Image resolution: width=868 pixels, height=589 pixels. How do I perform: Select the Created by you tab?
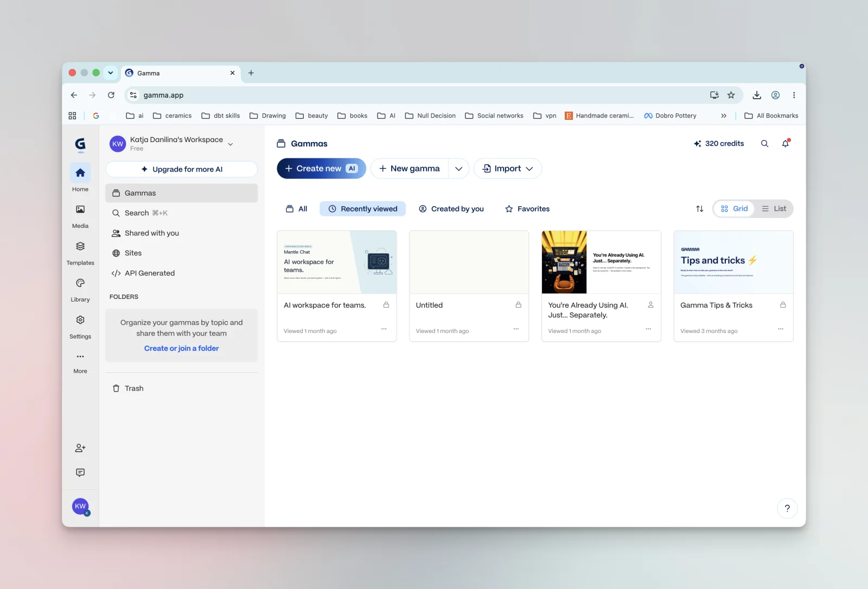pyautogui.click(x=451, y=209)
